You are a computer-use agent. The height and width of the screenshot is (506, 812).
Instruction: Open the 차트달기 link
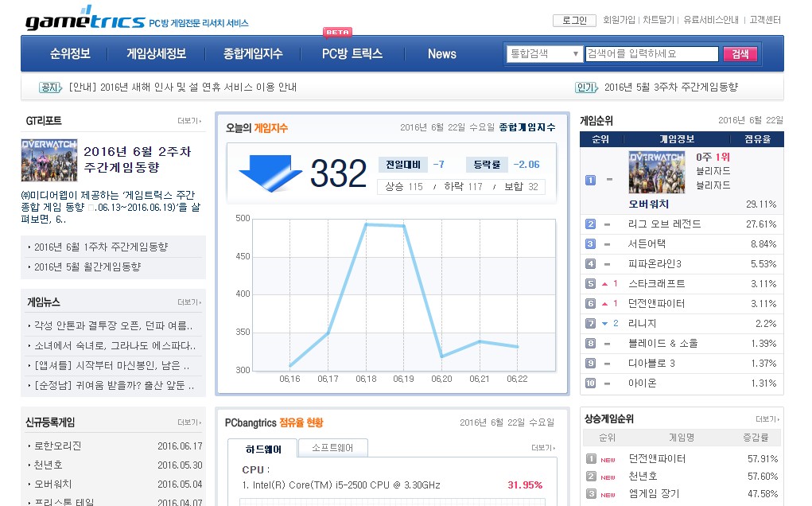[x=659, y=20]
